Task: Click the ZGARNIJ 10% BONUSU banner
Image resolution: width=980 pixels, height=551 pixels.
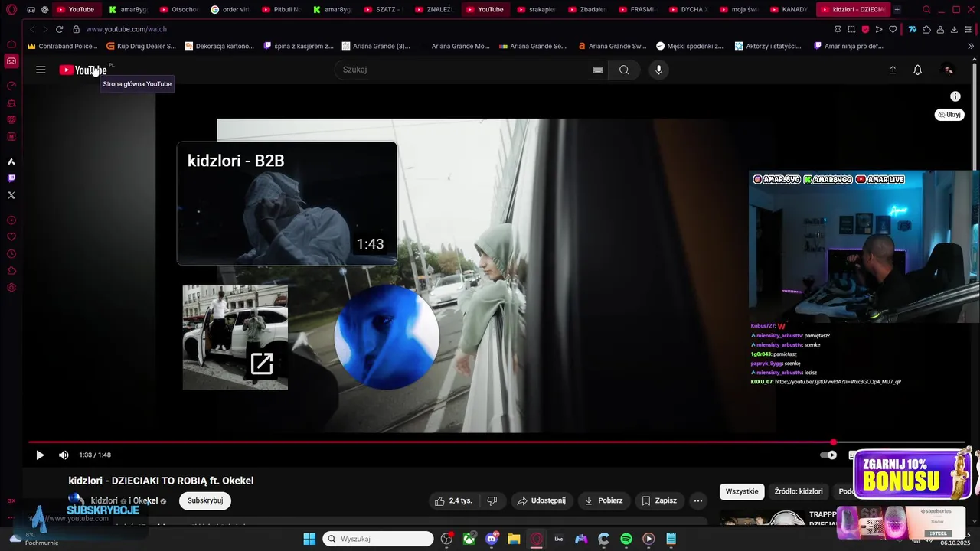Action: tap(912, 474)
